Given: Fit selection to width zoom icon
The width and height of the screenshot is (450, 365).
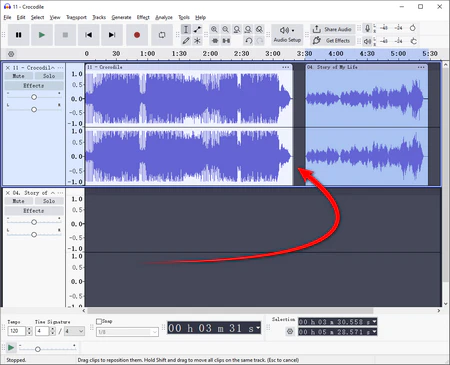Looking at the screenshot, I should pyautogui.click(x=237, y=29).
